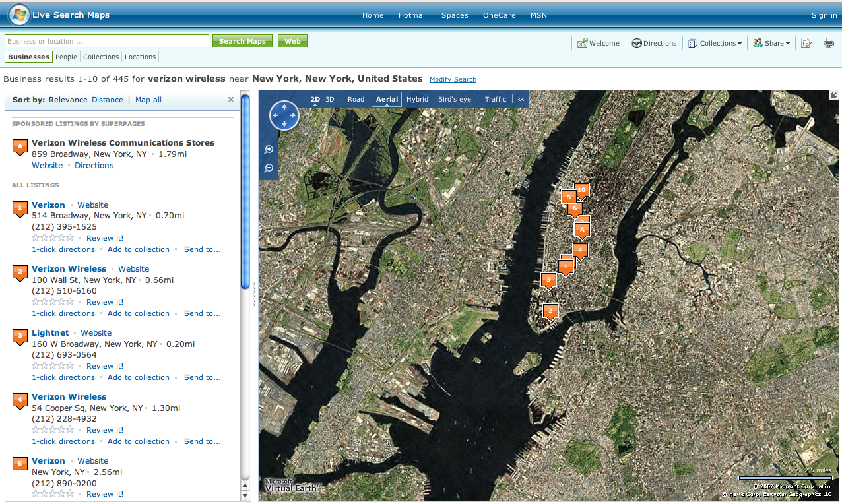Viewport: 842px width, 504px height.
Task: Collapse map toolbar with double chevron
Action: pos(521,99)
